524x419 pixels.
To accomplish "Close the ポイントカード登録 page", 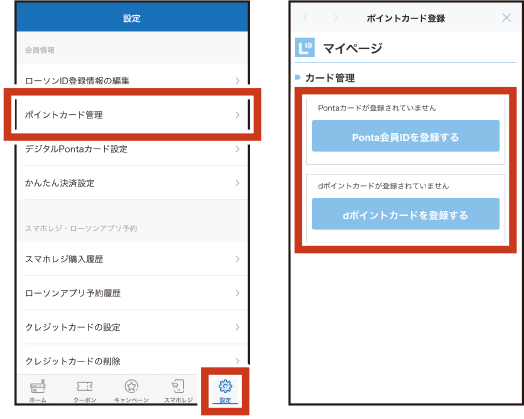I will click(x=507, y=18).
